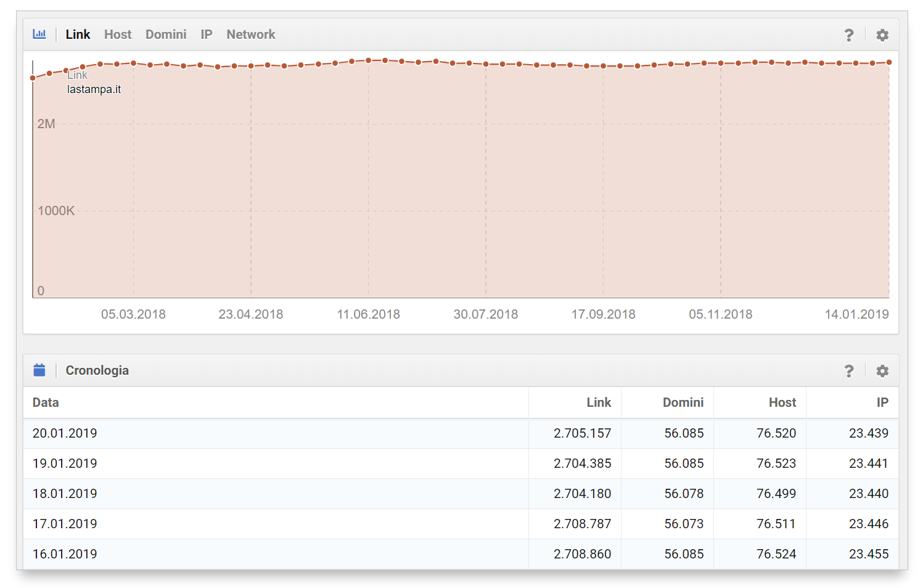Open settings gear of the chart panel
The image size is (923, 588).
click(x=882, y=35)
